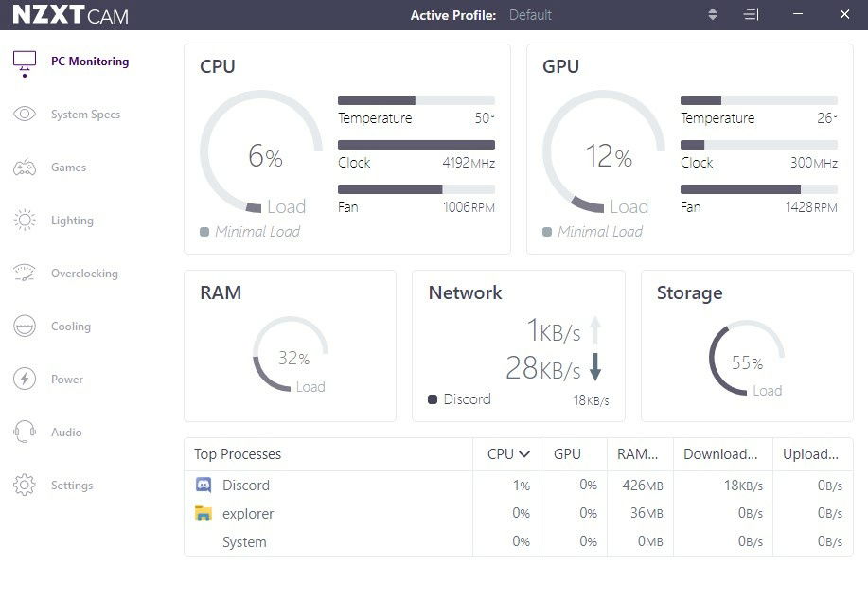Viewport: 868px width, 601px height.
Task: Click the Audio headset icon
Action: 25,433
